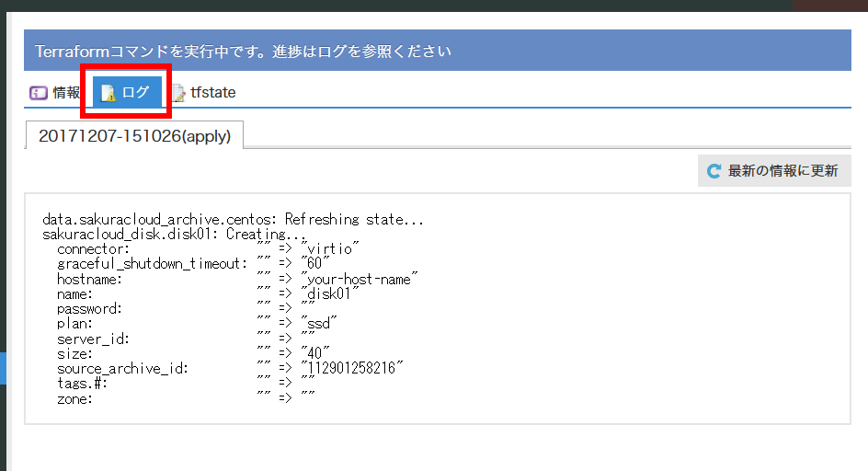Click the Terraform command running status banner
868x471 pixels.
tap(438, 51)
